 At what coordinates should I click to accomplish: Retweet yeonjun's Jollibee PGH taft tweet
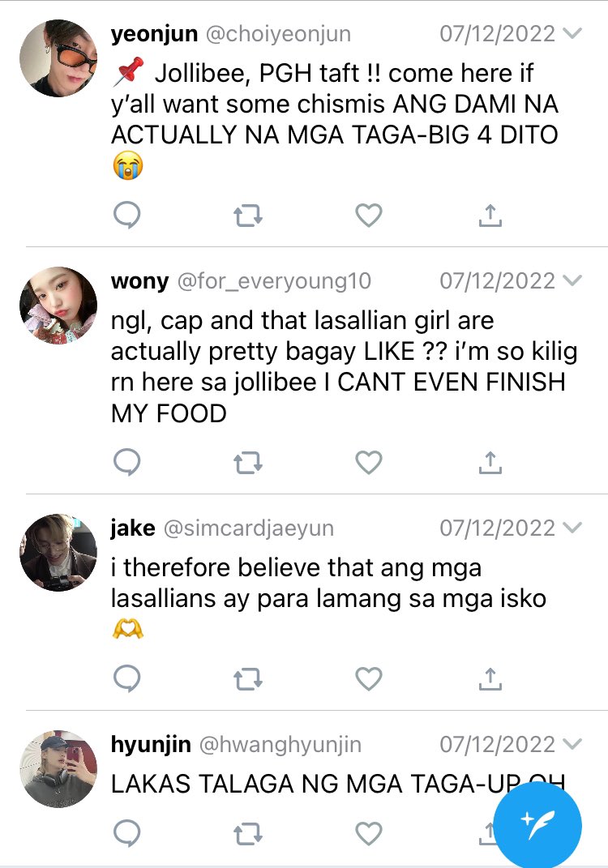247,216
